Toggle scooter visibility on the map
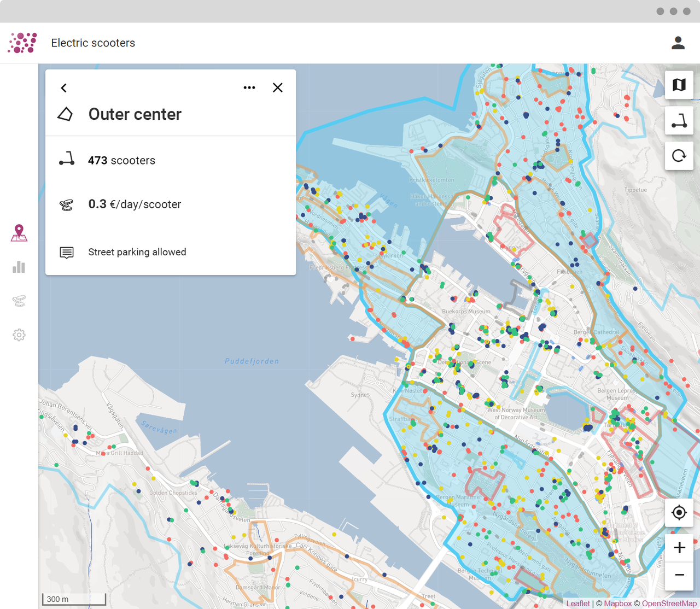Screen dimensions: 700x609 [679, 121]
